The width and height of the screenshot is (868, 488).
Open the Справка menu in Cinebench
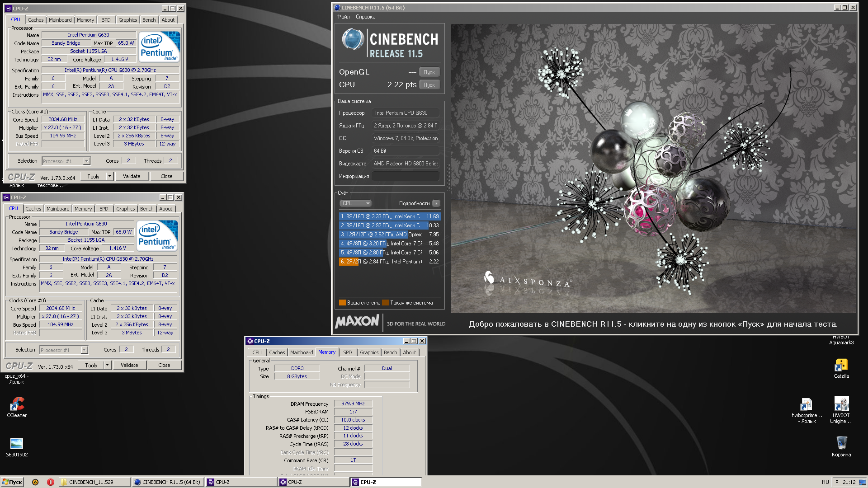[x=365, y=17]
